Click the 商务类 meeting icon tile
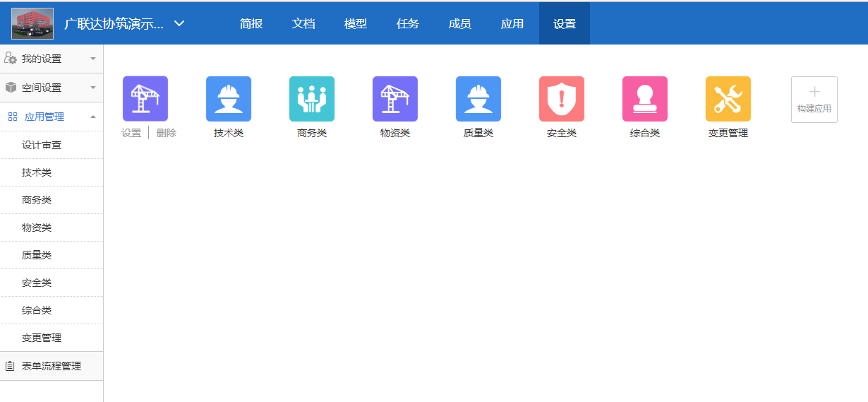Viewport: 868px width, 402px height. pos(311,99)
